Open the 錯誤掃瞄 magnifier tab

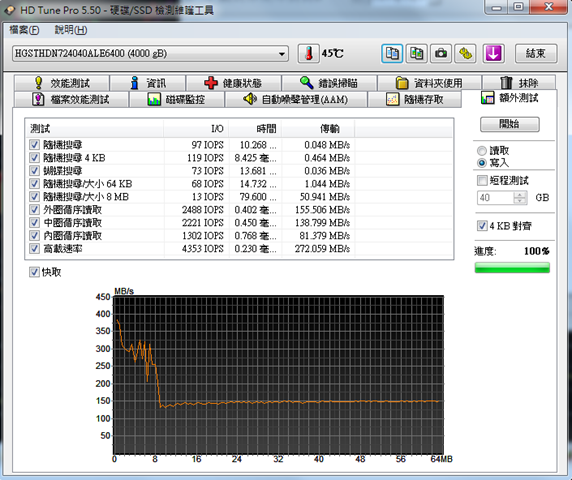tap(329, 83)
